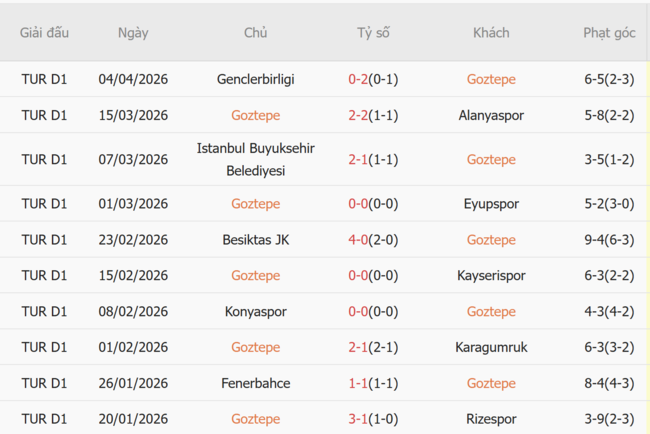Click the "Phạt góc" column header
This screenshot has width=650, height=434.
pyautogui.click(x=609, y=32)
